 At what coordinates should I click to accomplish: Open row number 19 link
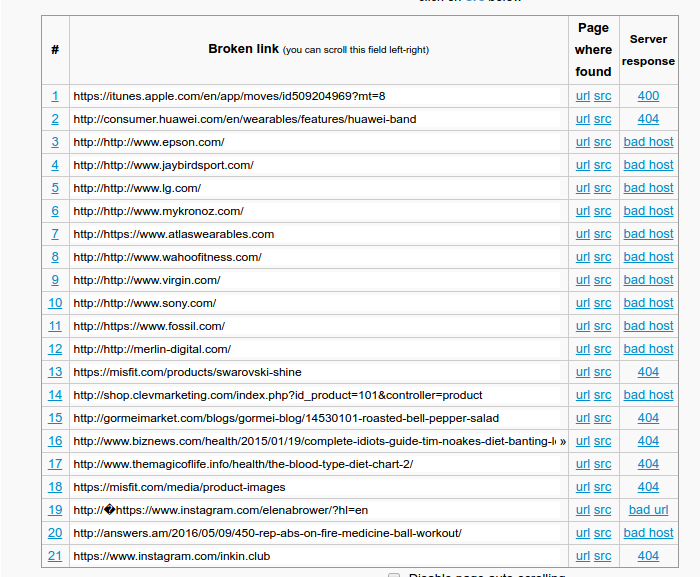[x=55, y=510]
